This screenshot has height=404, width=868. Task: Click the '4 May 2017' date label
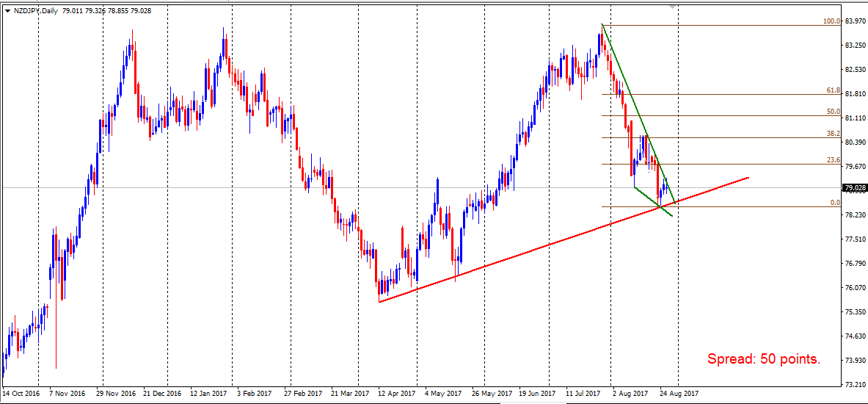[x=443, y=394]
